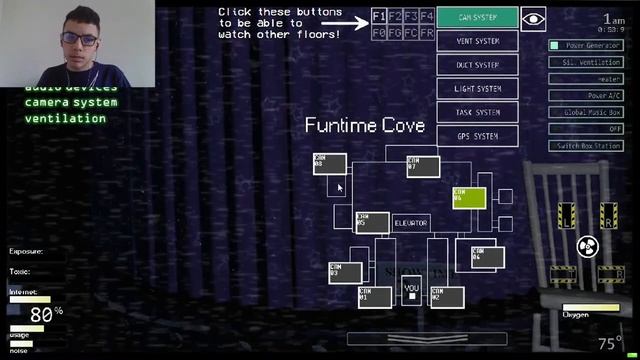Switch view to CAM 02
The height and width of the screenshot is (360, 640).
click(x=447, y=298)
